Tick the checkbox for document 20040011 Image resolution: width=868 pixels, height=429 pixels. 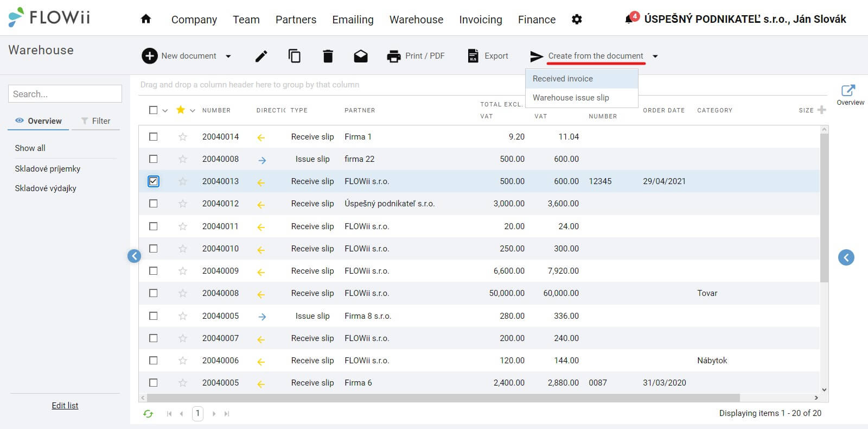(154, 226)
